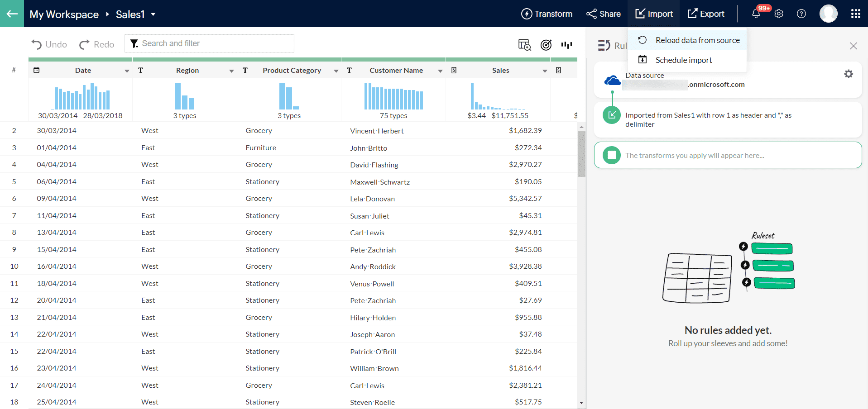
Task: Open the notifications bell
Action: click(756, 14)
